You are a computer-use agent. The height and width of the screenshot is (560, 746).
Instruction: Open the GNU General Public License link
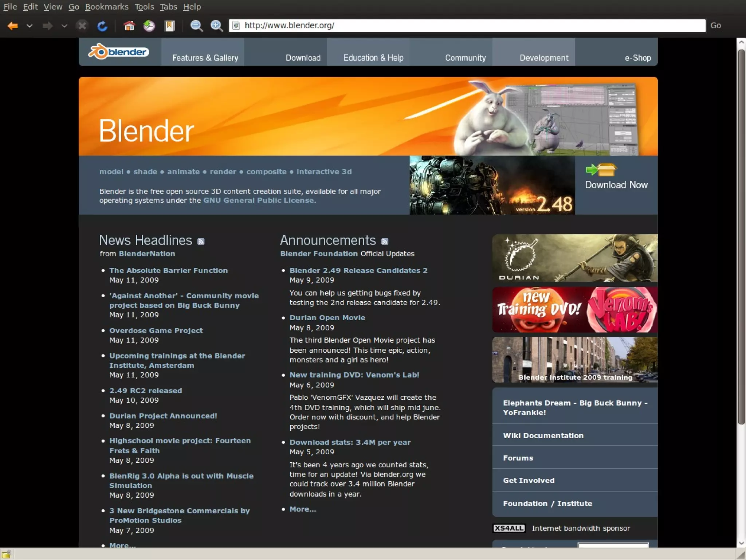(x=259, y=200)
